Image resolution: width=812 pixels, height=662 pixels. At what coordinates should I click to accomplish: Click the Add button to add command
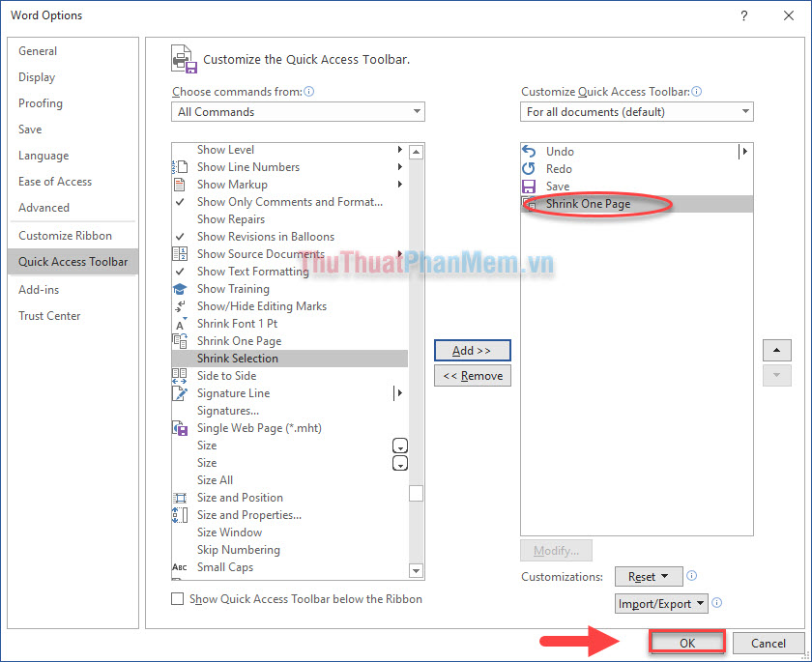click(472, 350)
